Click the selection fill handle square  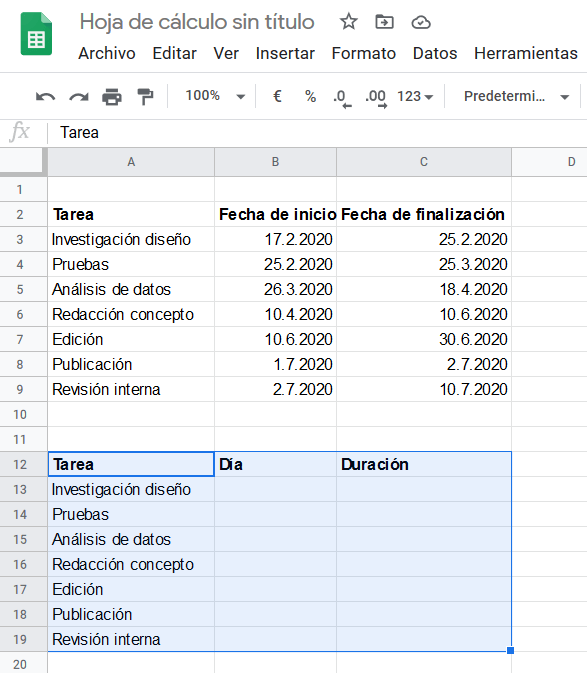(510, 650)
